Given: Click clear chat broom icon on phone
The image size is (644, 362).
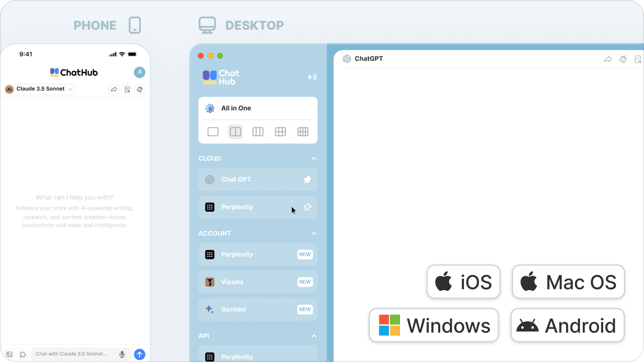Looking at the screenshot, I should point(140,89).
